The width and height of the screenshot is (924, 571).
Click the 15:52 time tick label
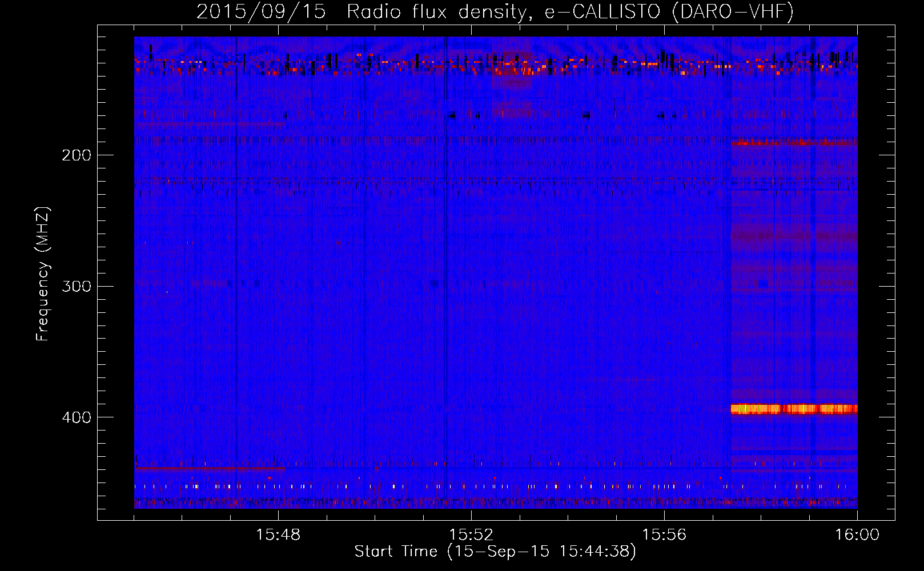pos(471,535)
